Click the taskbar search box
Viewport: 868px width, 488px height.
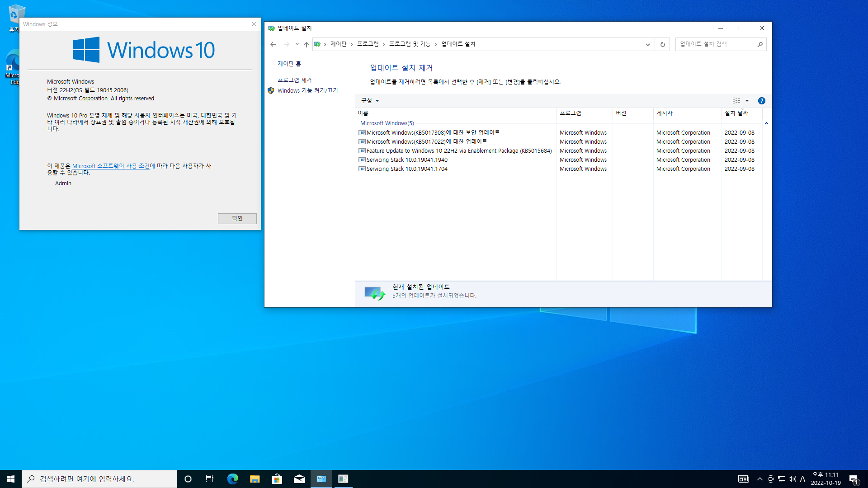tap(99, 479)
